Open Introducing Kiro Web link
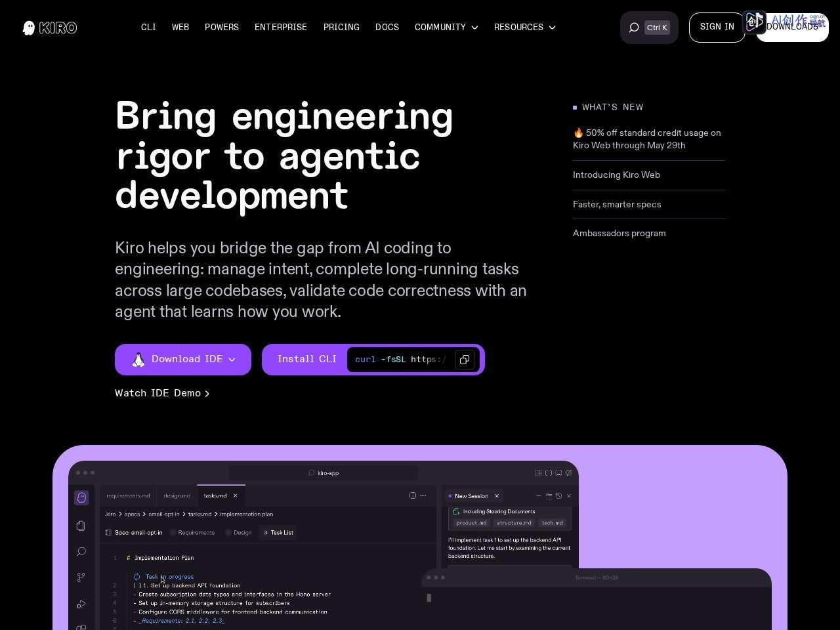Screen dimensions: 840x630 pyautogui.click(x=616, y=175)
